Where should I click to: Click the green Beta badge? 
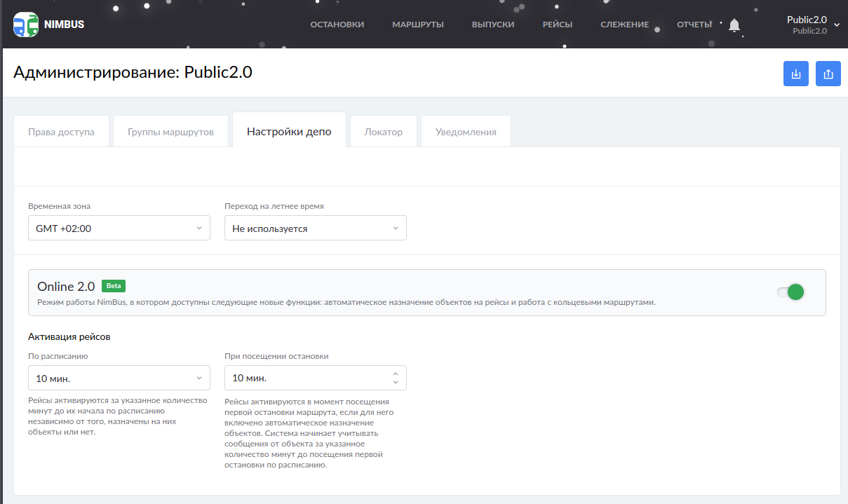[x=114, y=286]
